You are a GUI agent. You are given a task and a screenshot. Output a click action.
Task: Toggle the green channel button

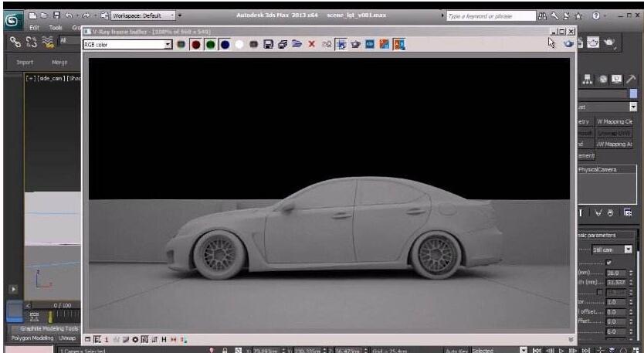click(x=210, y=45)
